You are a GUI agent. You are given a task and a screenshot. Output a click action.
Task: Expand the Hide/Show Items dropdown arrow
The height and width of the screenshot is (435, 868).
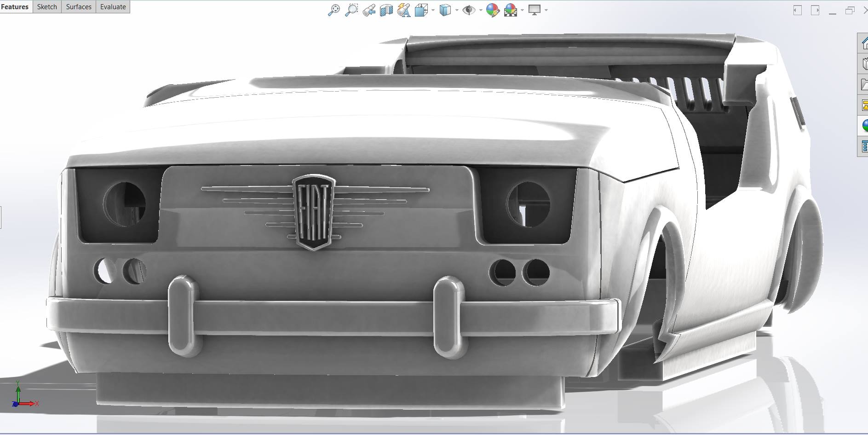pyautogui.click(x=481, y=10)
